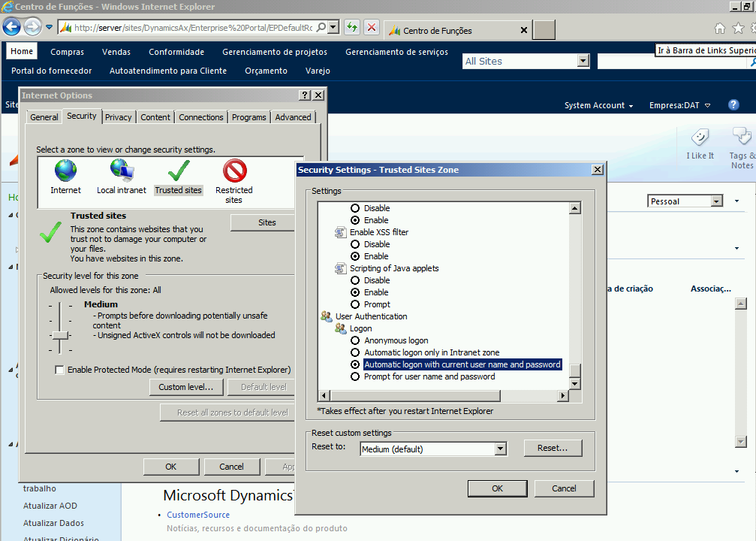
Task: Click the red Stop loading icon
Action: pos(372,28)
